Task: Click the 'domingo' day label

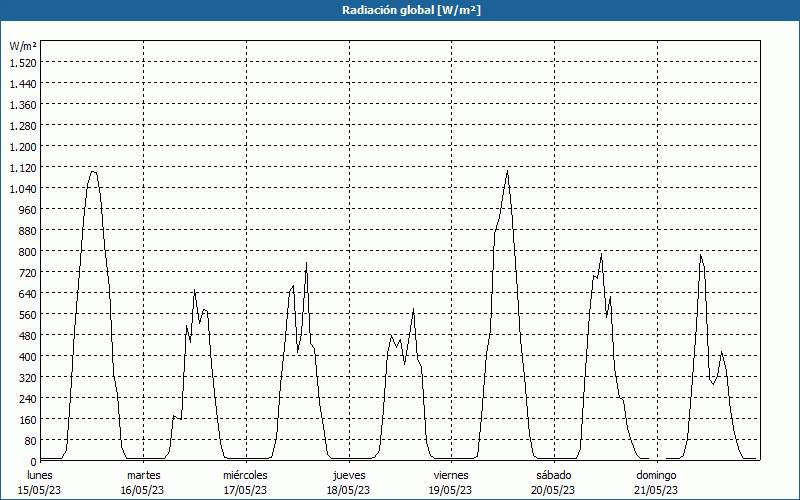Action: pos(656,475)
